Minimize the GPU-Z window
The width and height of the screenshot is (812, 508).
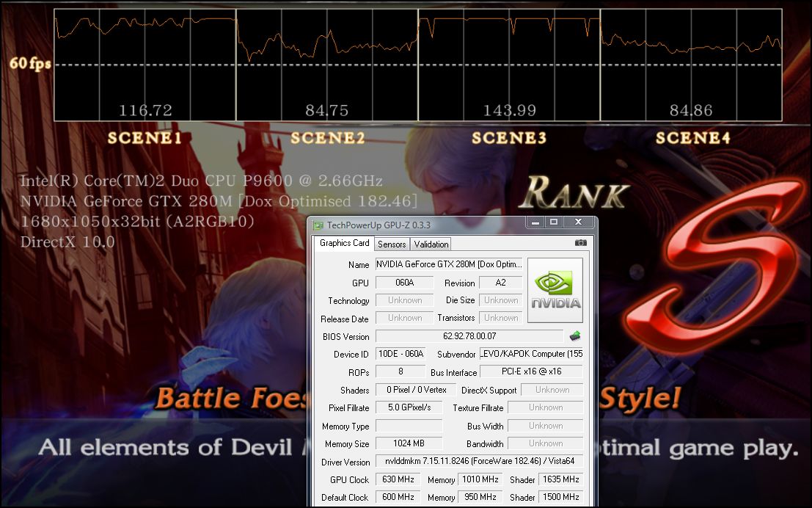point(535,222)
